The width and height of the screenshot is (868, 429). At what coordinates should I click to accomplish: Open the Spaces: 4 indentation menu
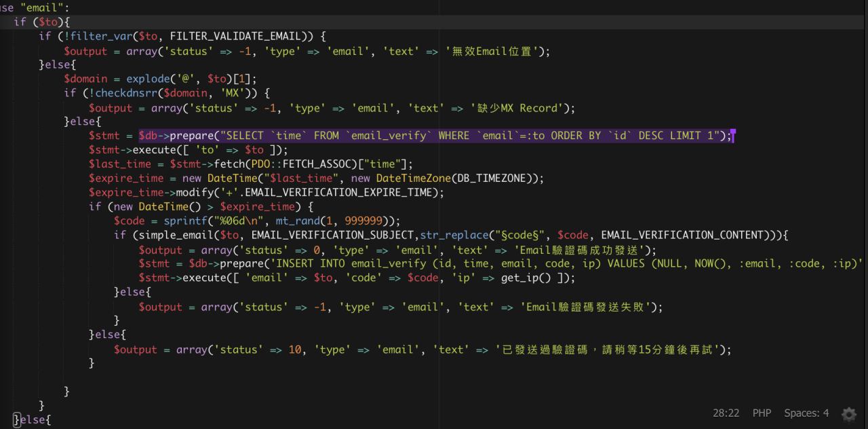tap(806, 413)
